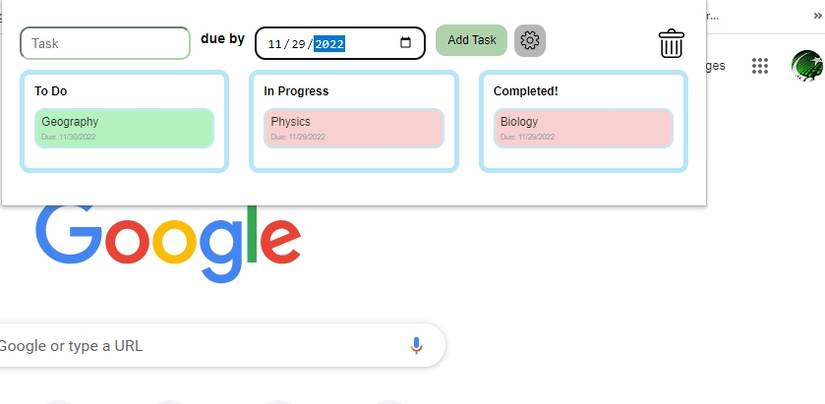
Task: Click the Google apps grid icon
Action: click(x=760, y=66)
